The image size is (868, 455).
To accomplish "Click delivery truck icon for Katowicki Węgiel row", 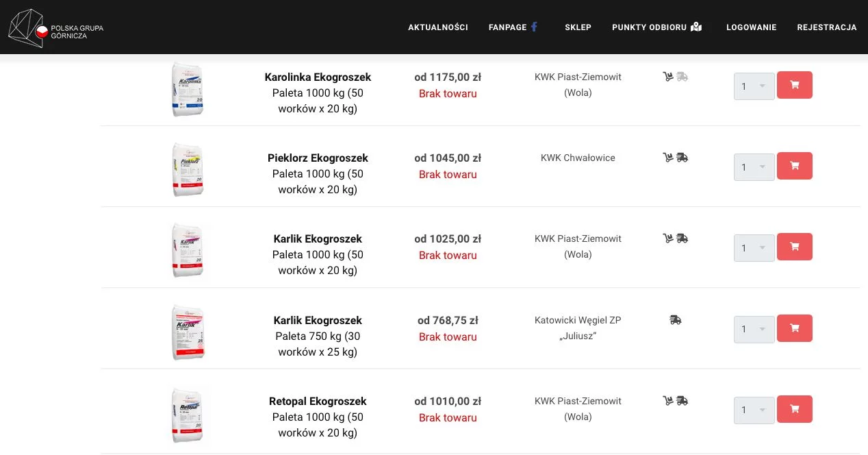I will pyautogui.click(x=676, y=320).
